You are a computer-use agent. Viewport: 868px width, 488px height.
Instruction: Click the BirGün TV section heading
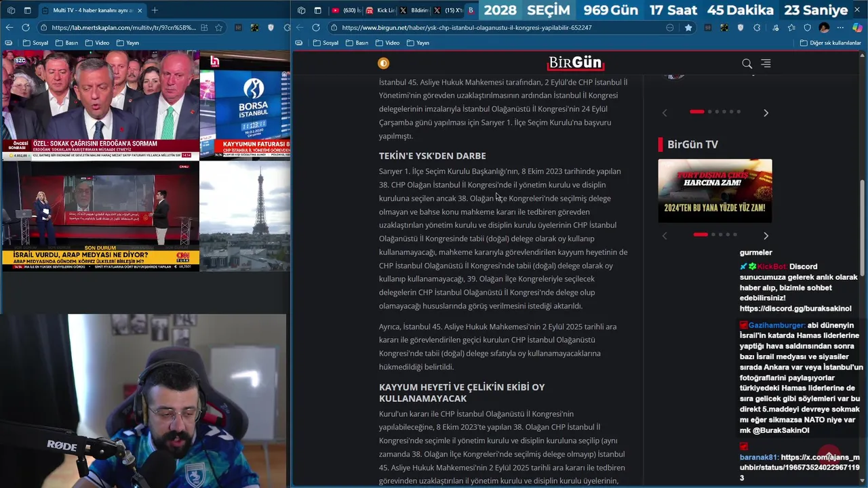692,144
